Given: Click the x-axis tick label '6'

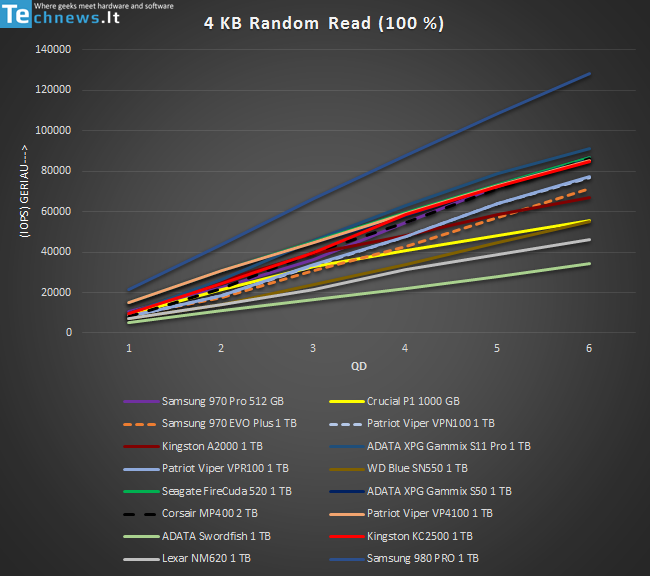Looking at the screenshot, I should pos(589,348).
